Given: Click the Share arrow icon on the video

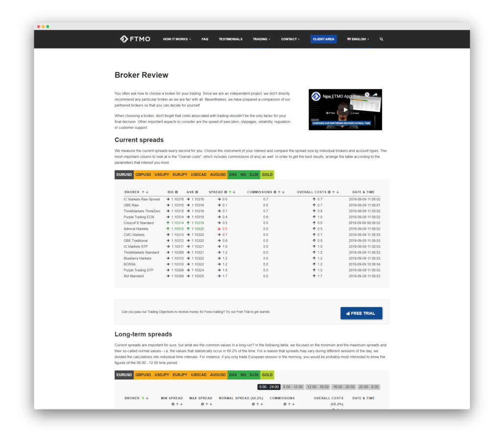Looking at the screenshot, I should tap(375, 95).
